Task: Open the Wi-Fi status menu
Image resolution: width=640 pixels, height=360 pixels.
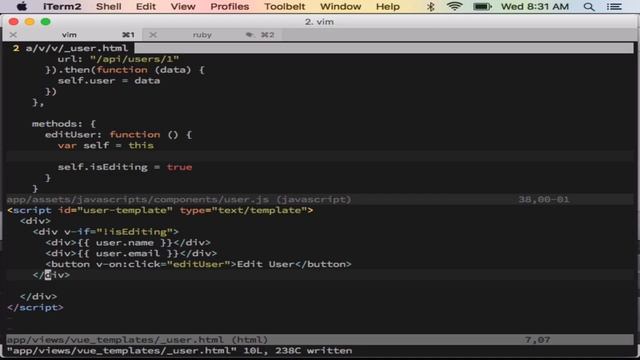Action: [x=454, y=7]
